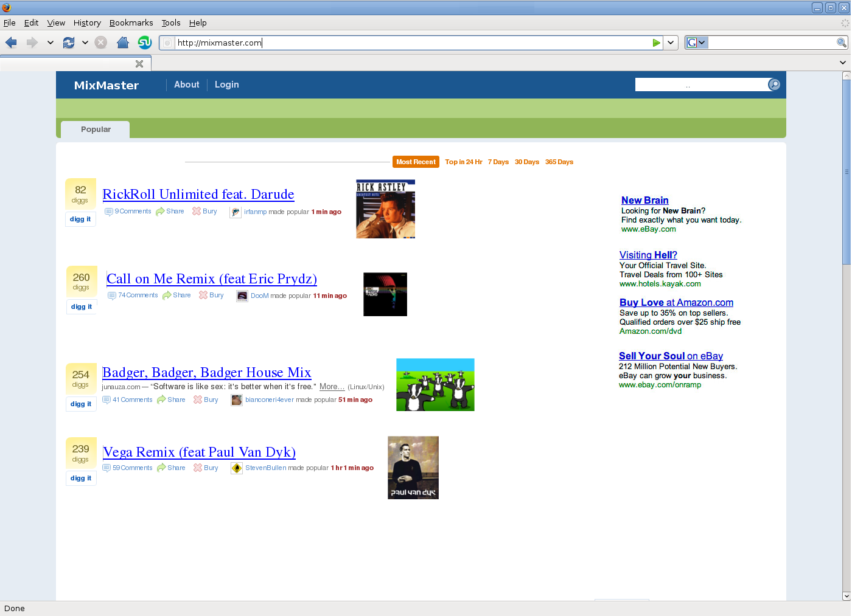Open the dropdown arrow next to Reload
The image size is (852, 616).
click(x=85, y=43)
